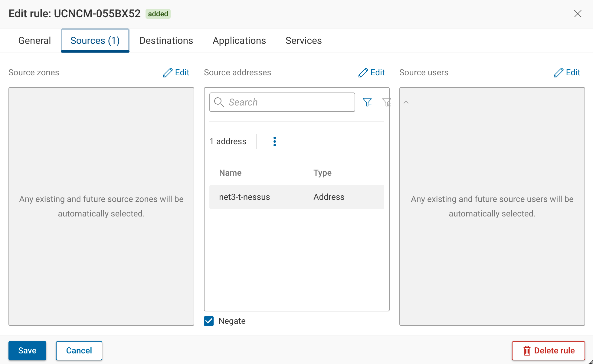Click the Name column header
Screen dimensions: 593x364
click(x=230, y=173)
